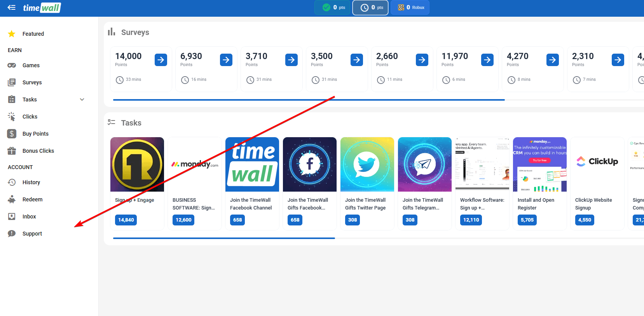This screenshot has height=316, width=644.
Task: Open the History clock icon
Action: [12, 182]
